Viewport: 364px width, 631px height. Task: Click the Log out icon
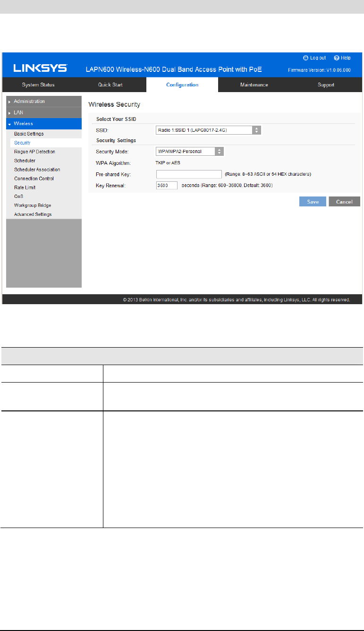pos(305,58)
